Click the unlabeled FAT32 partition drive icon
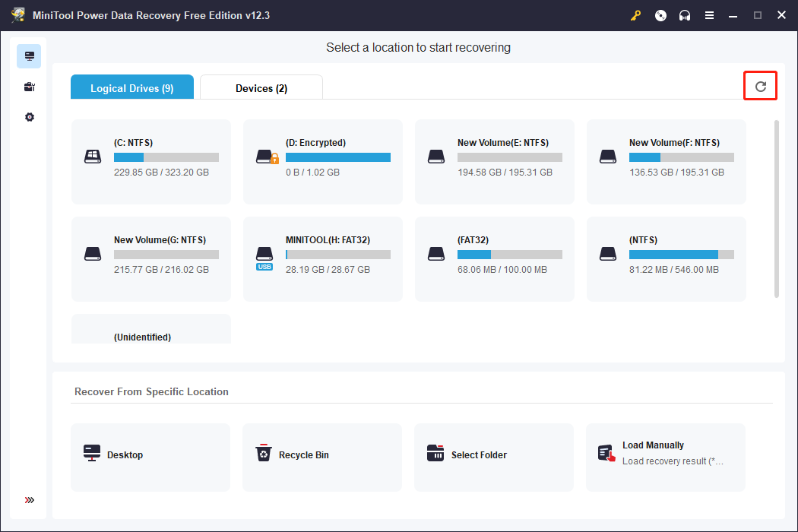 pos(436,254)
